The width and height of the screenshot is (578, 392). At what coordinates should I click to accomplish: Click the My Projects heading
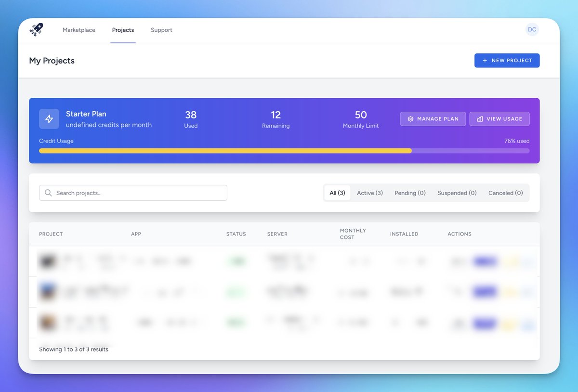tap(52, 61)
